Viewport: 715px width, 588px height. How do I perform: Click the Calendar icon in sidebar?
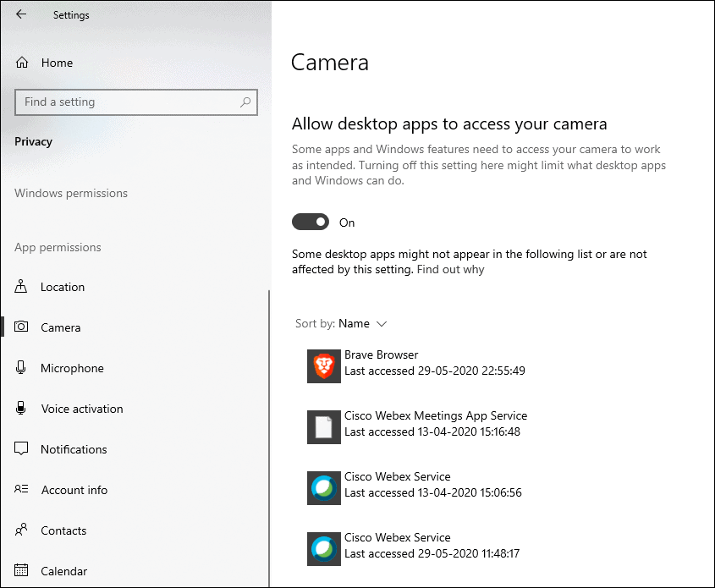point(21,570)
